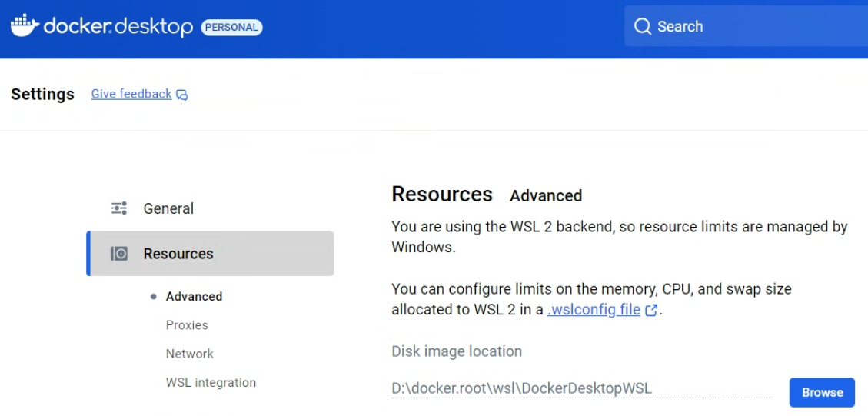Screen dimensions: 868x416
Task: Open the Network subsection
Action: click(189, 354)
